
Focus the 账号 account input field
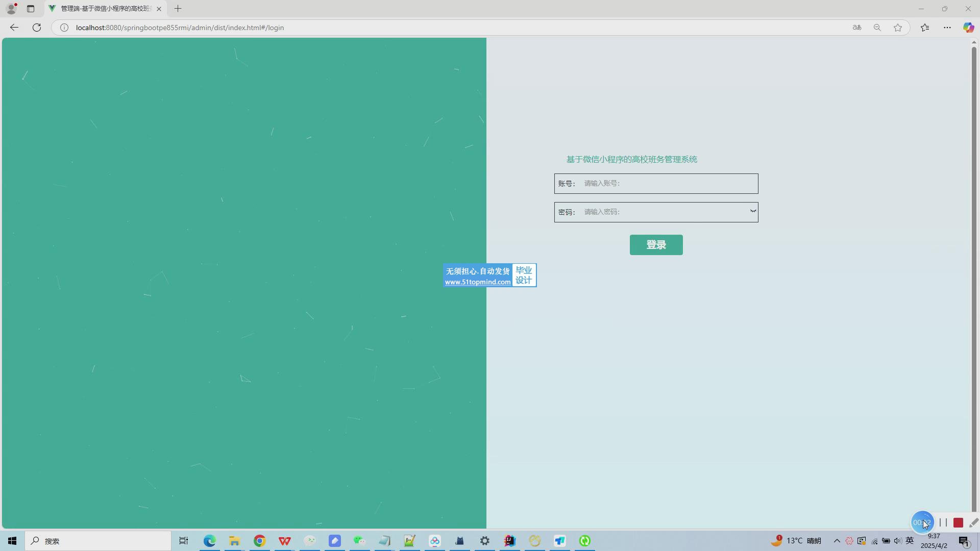point(666,184)
